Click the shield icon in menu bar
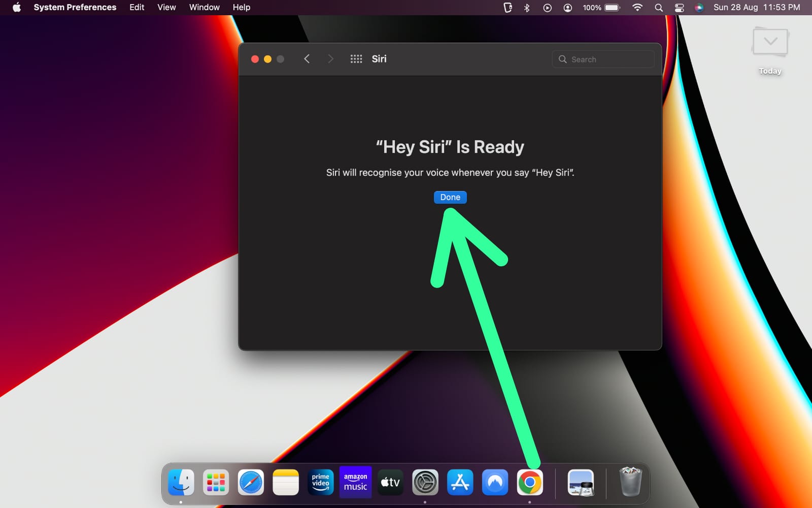The height and width of the screenshot is (508, 812). click(507, 8)
